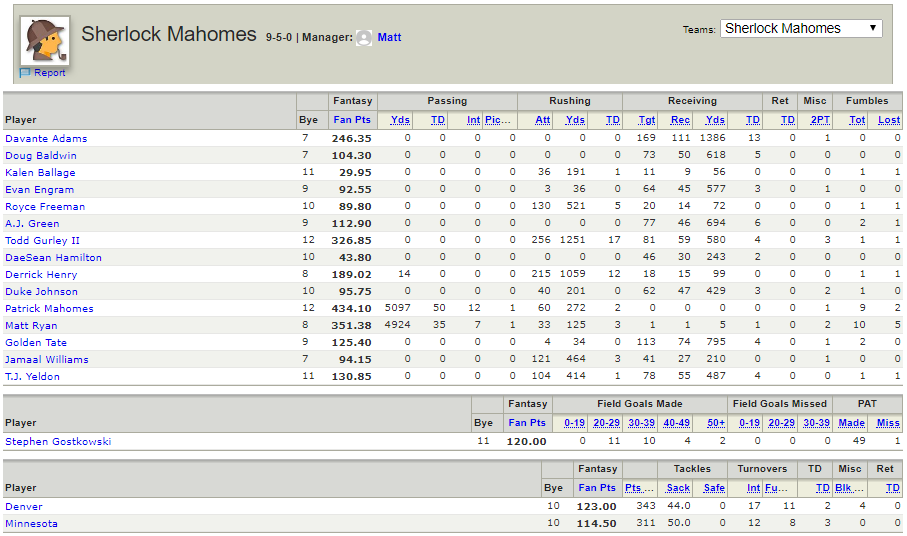Sort offense table by Fan Pts
Viewport: 907px width, 536px height.
click(x=352, y=120)
